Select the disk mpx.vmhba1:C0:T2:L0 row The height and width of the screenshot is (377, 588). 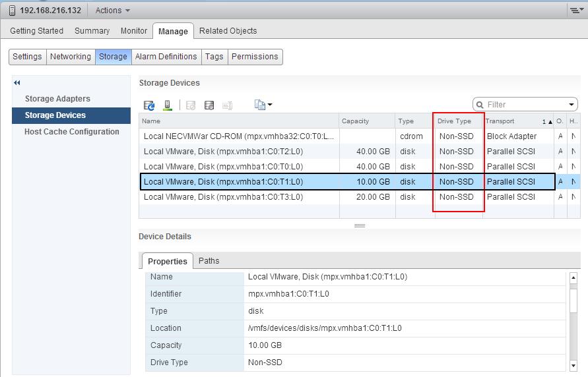coord(359,151)
